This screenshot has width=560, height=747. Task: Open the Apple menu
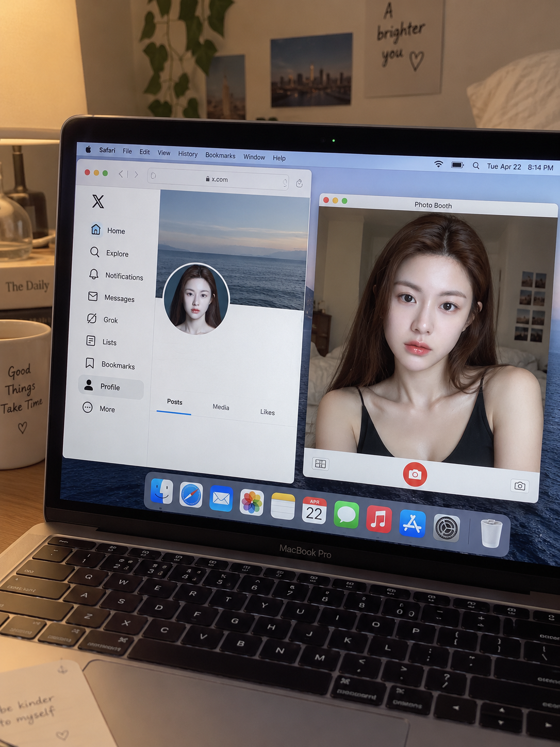coord(88,150)
